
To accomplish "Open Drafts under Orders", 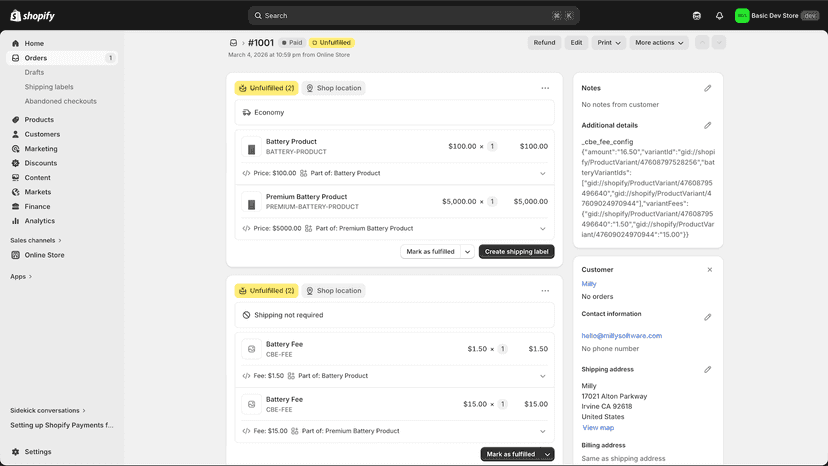I will pos(34,72).
